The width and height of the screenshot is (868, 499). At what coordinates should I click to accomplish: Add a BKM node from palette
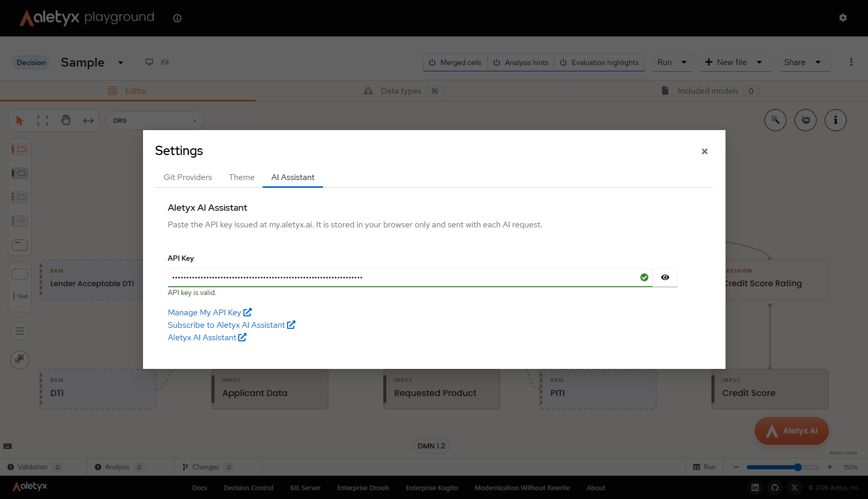point(20,197)
